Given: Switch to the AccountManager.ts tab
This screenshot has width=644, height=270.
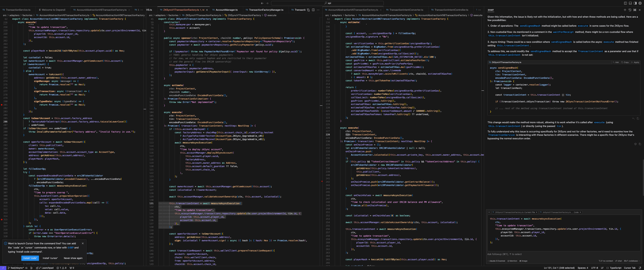Looking at the screenshot, I should click(227, 10).
